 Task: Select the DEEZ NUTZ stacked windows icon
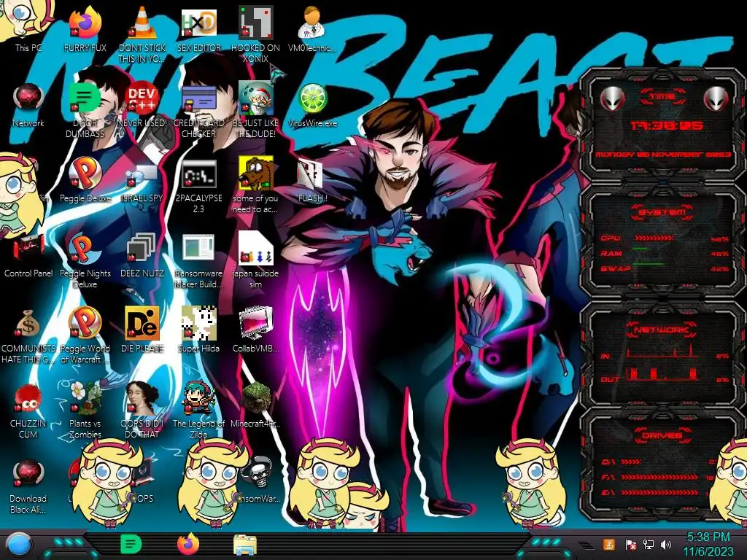[142, 255]
